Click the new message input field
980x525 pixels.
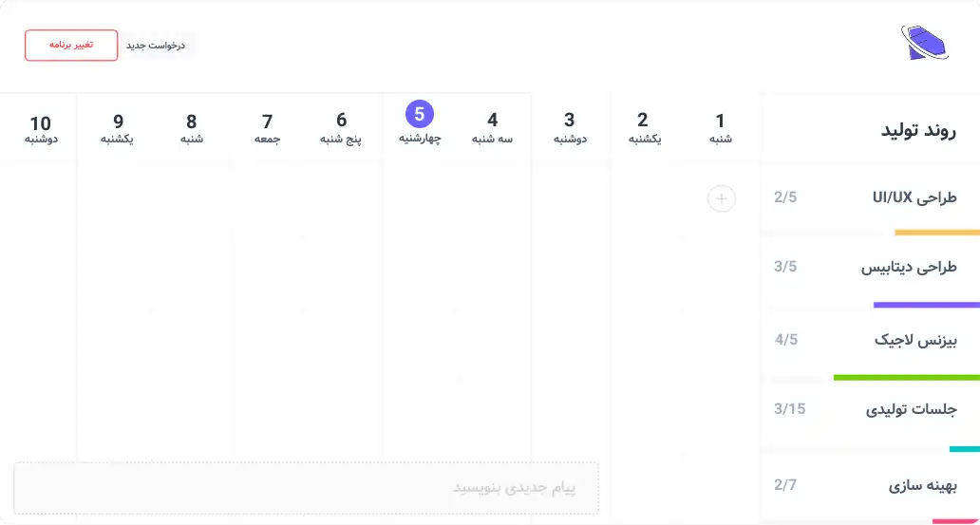306,488
